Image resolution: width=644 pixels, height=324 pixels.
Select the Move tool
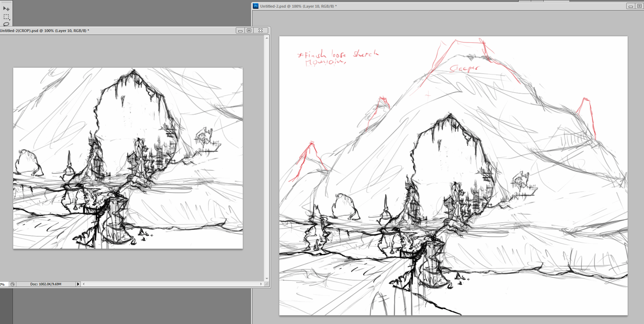[6, 8]
